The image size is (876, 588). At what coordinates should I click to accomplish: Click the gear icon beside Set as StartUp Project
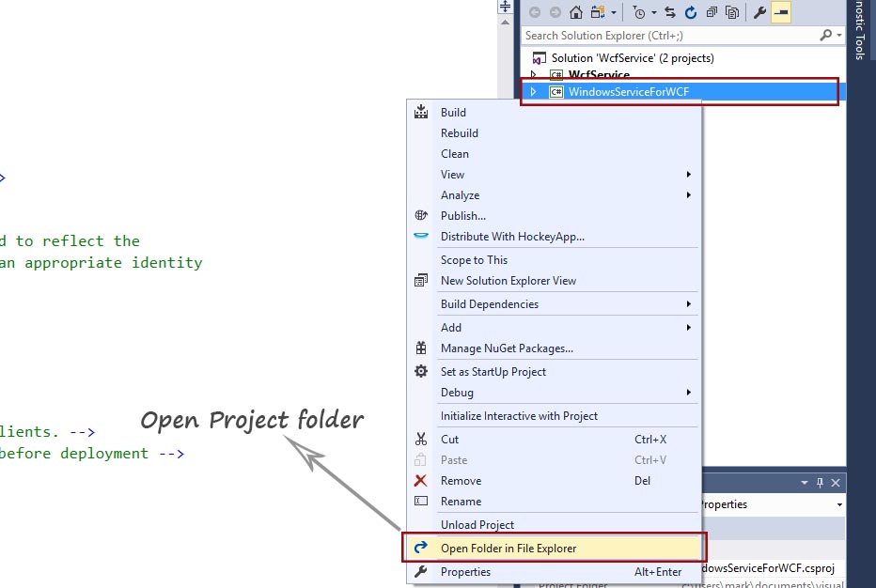click(x=421, y=371)
